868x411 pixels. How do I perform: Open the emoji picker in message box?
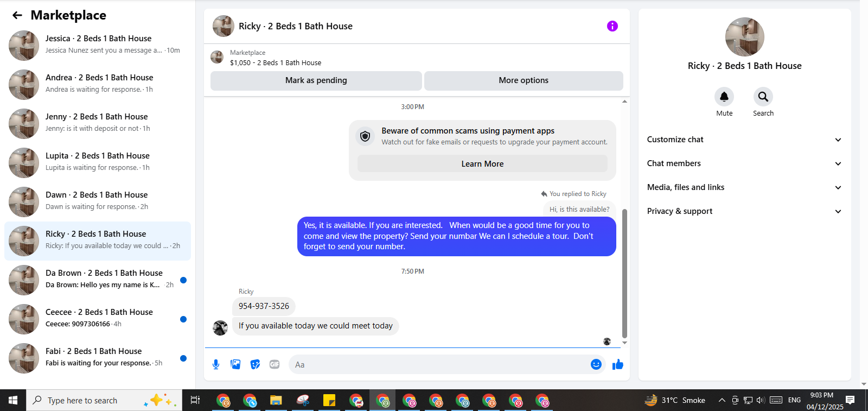(x=596, y=364)
